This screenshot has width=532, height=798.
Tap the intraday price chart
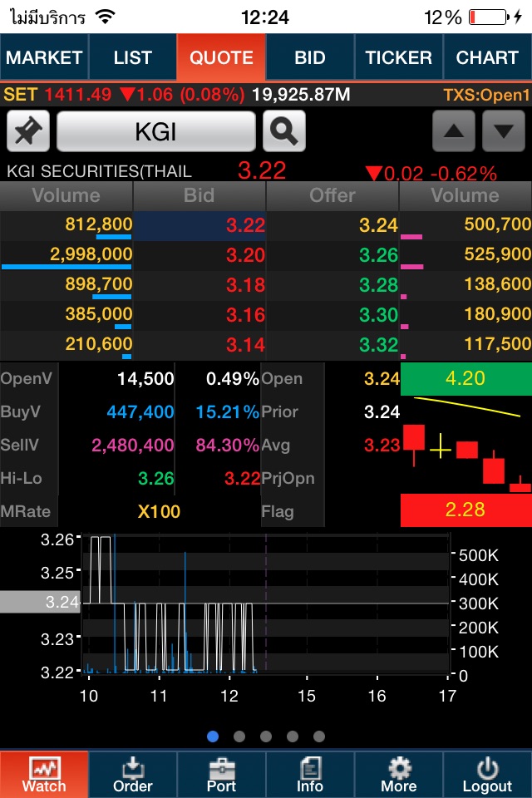[265, 603]
